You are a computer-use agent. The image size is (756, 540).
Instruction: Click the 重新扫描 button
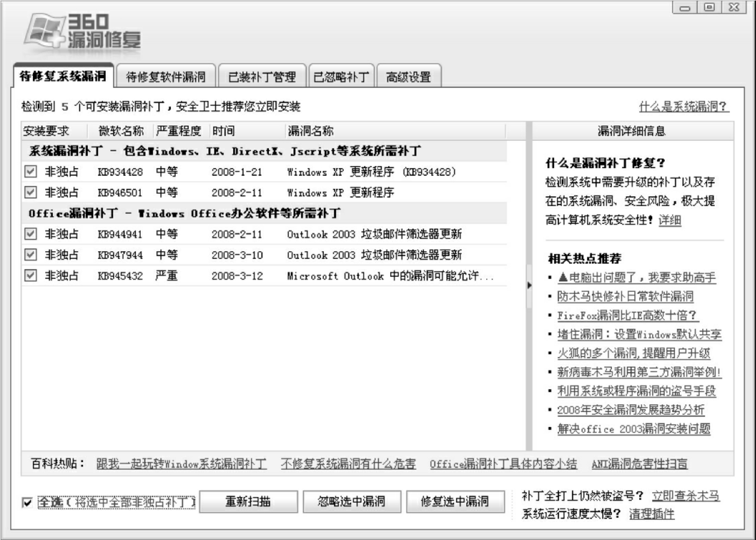[248, 502]
